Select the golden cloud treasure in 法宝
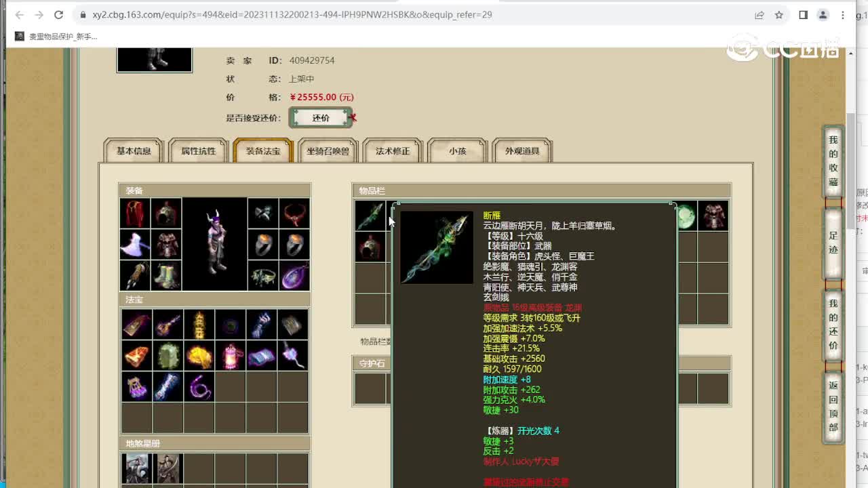 coord(199,356)
